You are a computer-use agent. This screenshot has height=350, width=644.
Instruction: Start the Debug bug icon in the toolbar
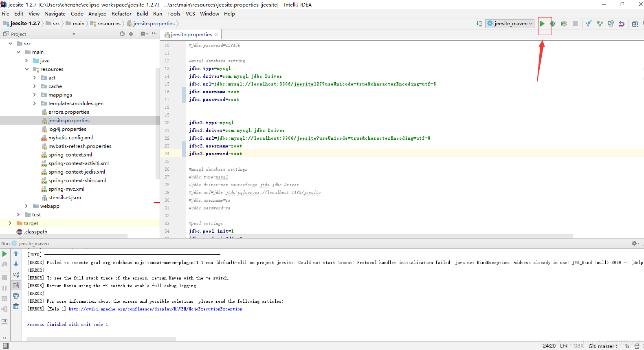[x=553, y=24]
